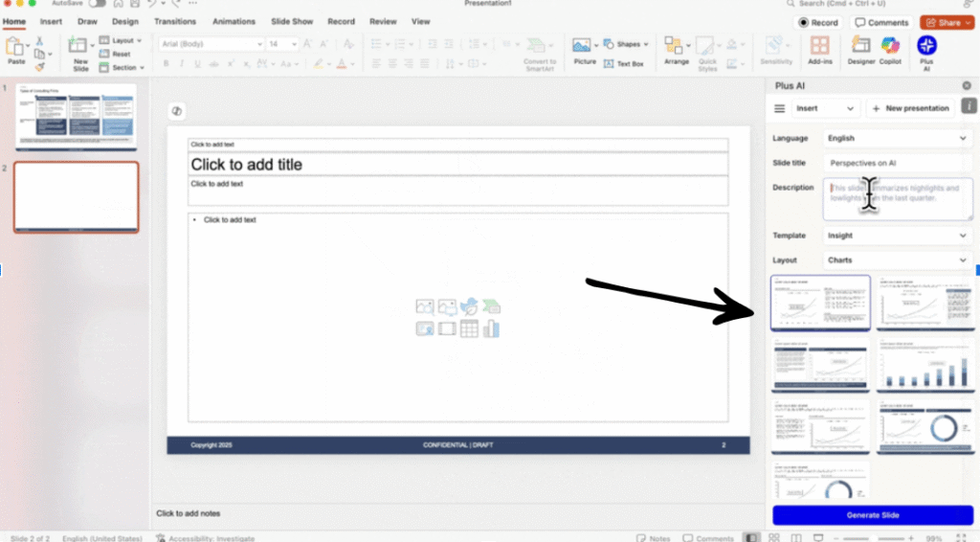Increase font size
This screenshot has width=980, height=542.
click(307, 44)
